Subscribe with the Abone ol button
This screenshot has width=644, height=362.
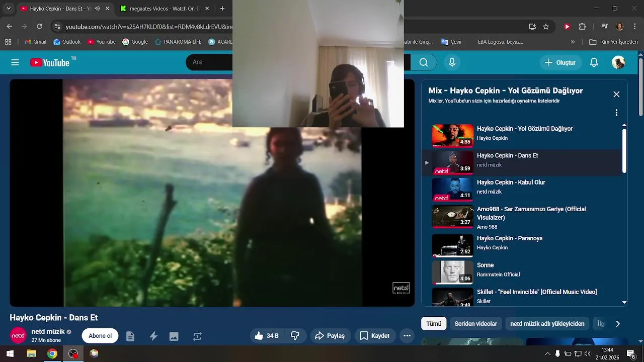tap(100, 336)
